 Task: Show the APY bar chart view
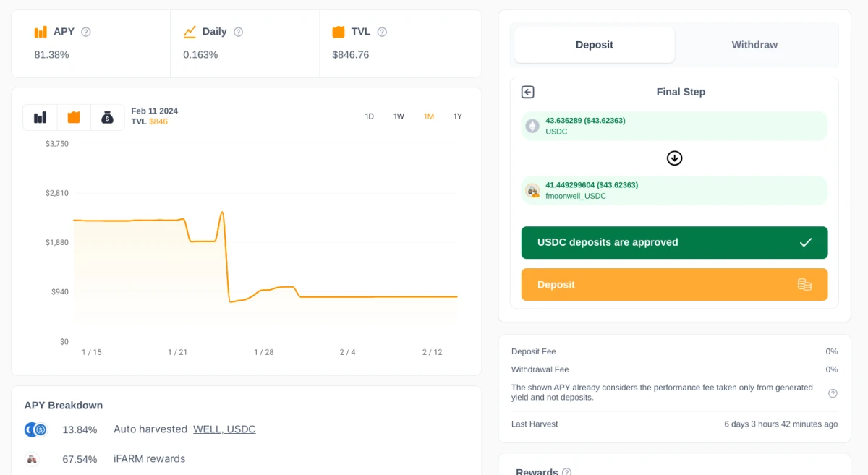(x=40, y=117)
